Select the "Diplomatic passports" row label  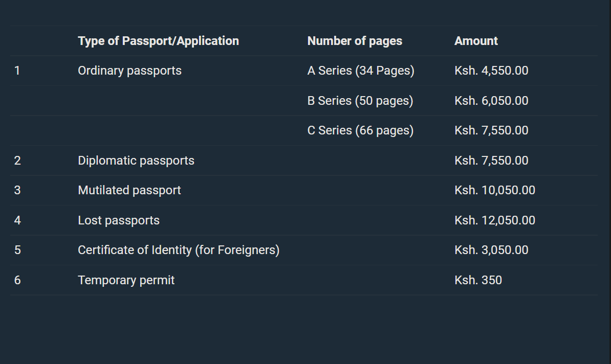click(136, 161)
